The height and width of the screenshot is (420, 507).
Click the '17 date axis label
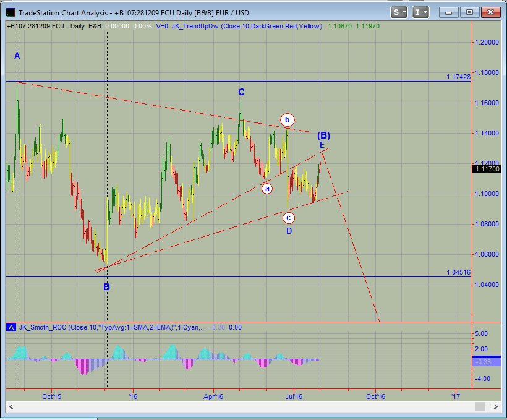pyautogui.click(x=456, y=396)
